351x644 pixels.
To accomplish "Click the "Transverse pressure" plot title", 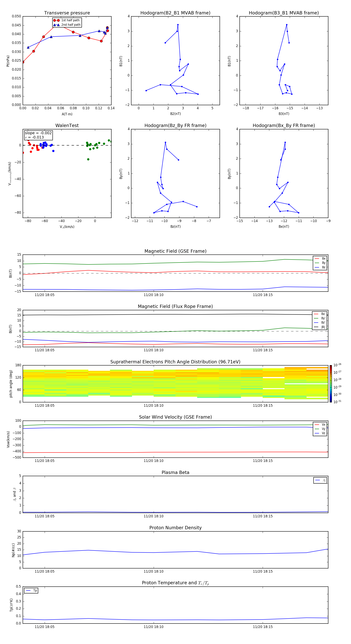I will point(67,13).
